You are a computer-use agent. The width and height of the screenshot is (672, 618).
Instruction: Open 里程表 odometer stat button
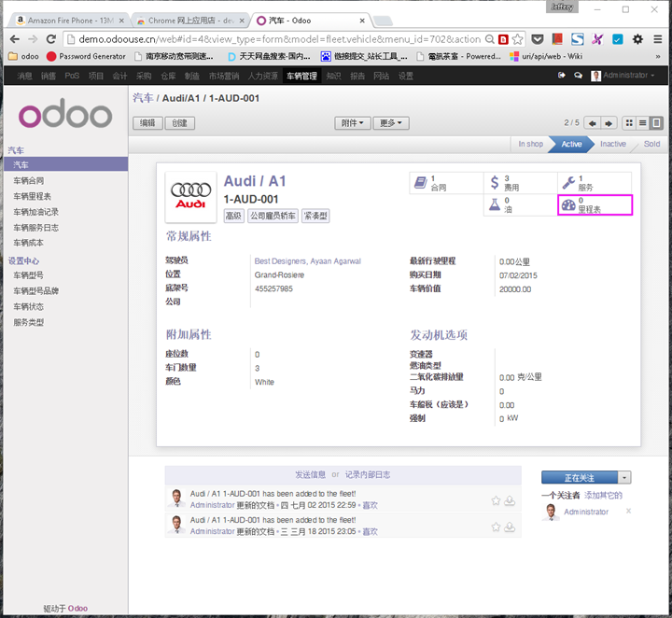595,204
